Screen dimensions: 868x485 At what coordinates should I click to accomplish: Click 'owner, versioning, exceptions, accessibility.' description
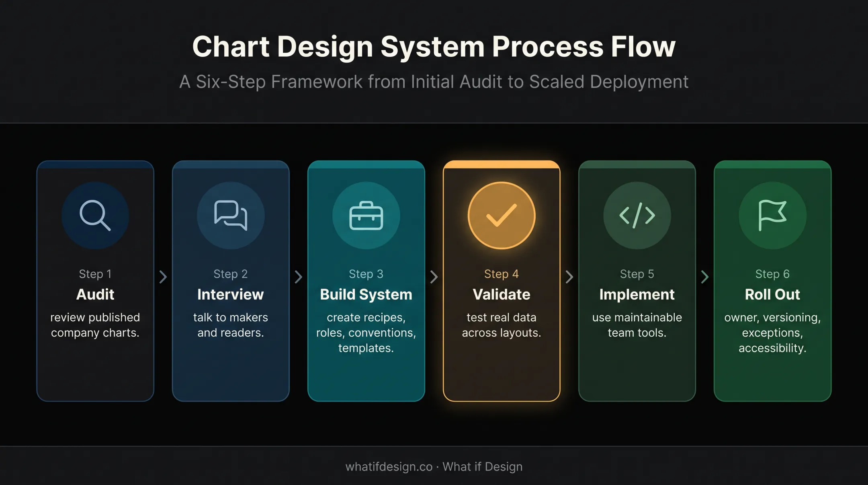(x=772, y=333)
